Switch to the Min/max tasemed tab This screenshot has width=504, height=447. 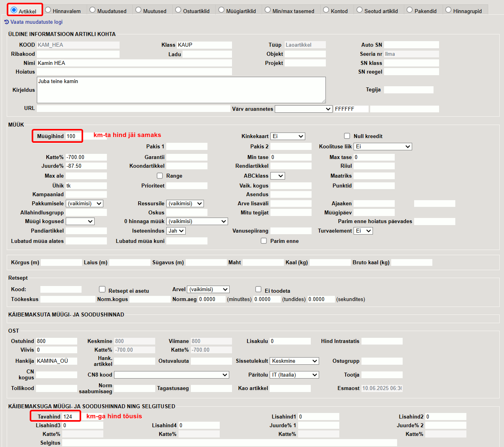268,10
